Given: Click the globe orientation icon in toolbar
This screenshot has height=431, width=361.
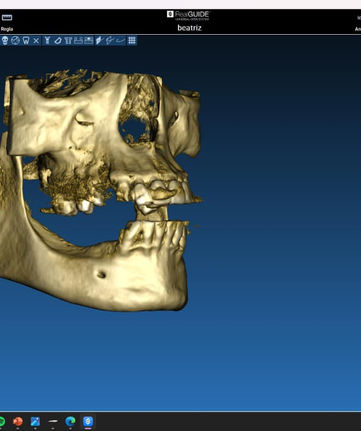Looking at the screenshot, I should pos(15,41).
